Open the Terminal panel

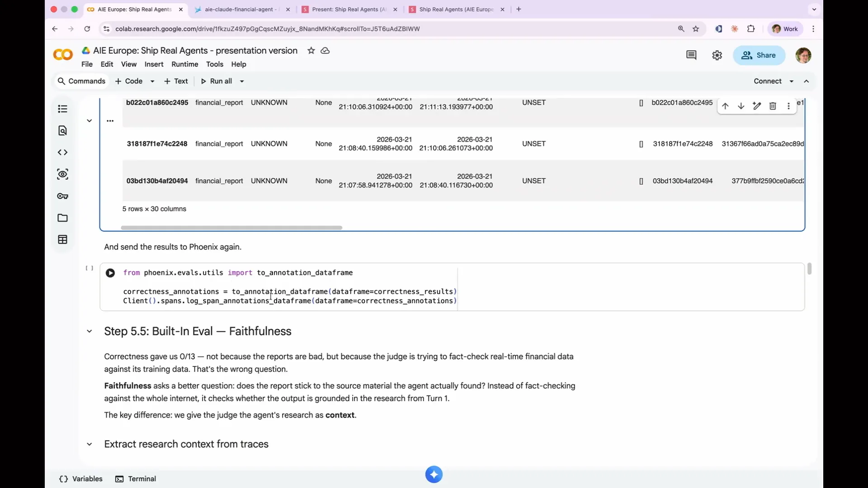tap(136, 479)
